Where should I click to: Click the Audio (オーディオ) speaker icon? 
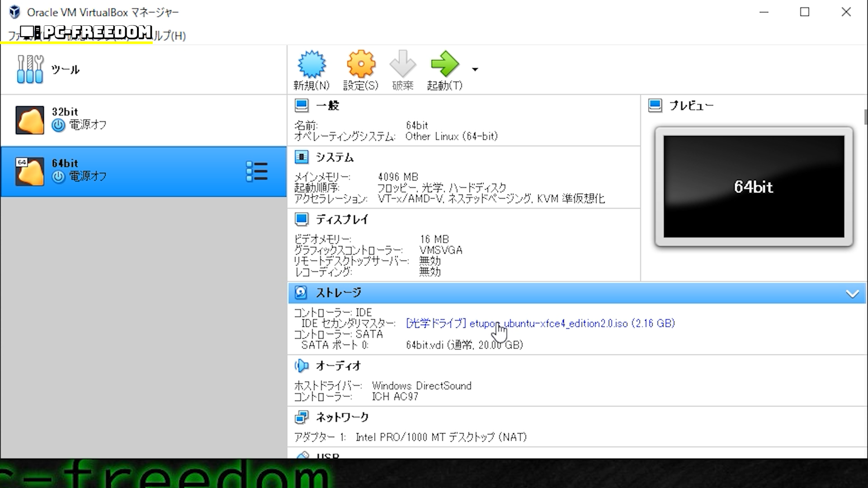[x=301, y=366]
